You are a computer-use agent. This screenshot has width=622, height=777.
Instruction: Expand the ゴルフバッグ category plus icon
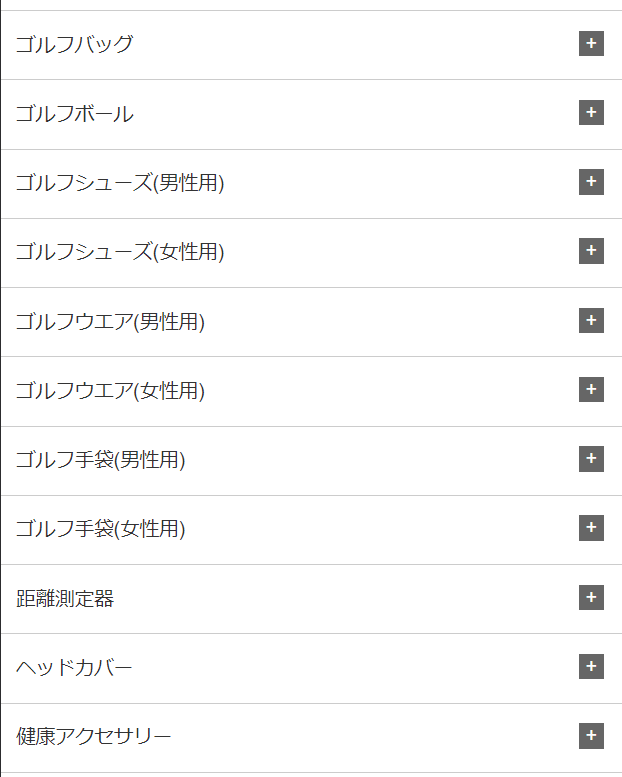click(x=591, y=44)
